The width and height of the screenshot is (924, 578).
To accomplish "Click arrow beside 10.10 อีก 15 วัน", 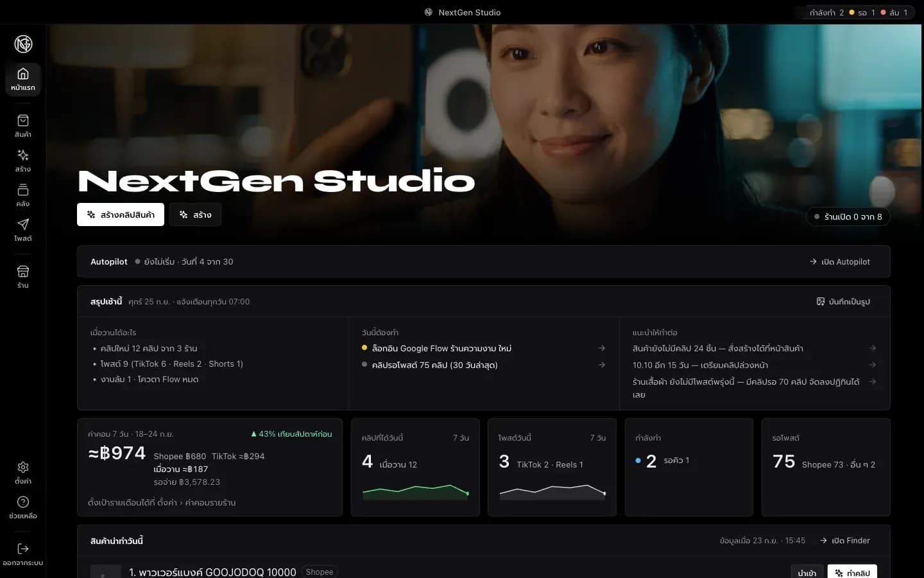I will (x=873, y=365).
